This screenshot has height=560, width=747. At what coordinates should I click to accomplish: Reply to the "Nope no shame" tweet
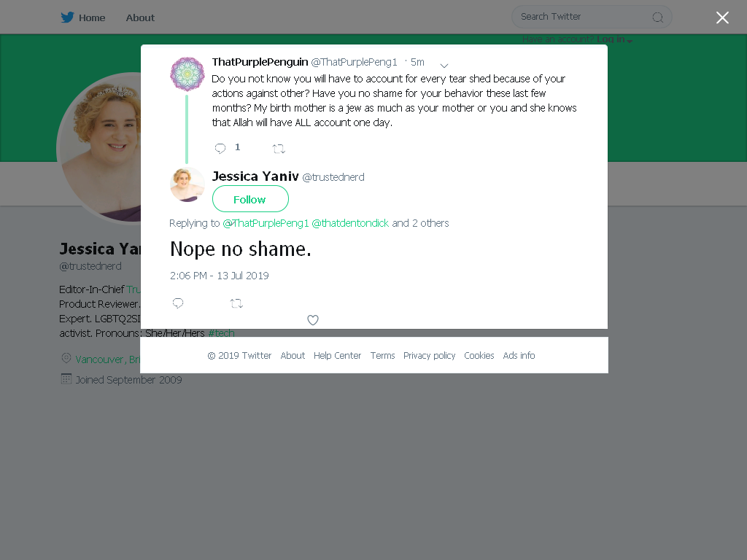click(178, 303)
